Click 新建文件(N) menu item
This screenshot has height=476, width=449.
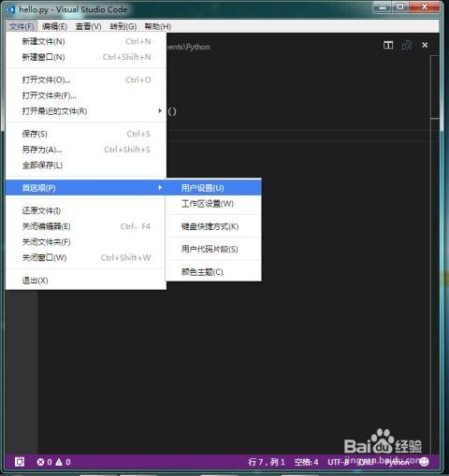[86, 41]
